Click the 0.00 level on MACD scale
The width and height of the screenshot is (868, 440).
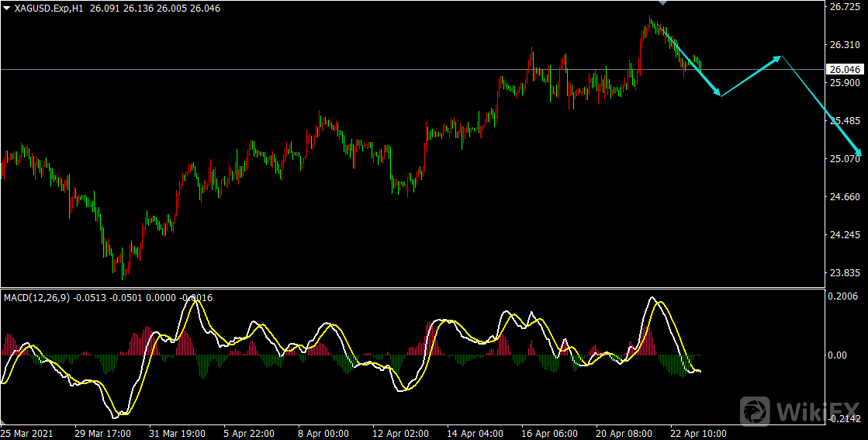838,355
